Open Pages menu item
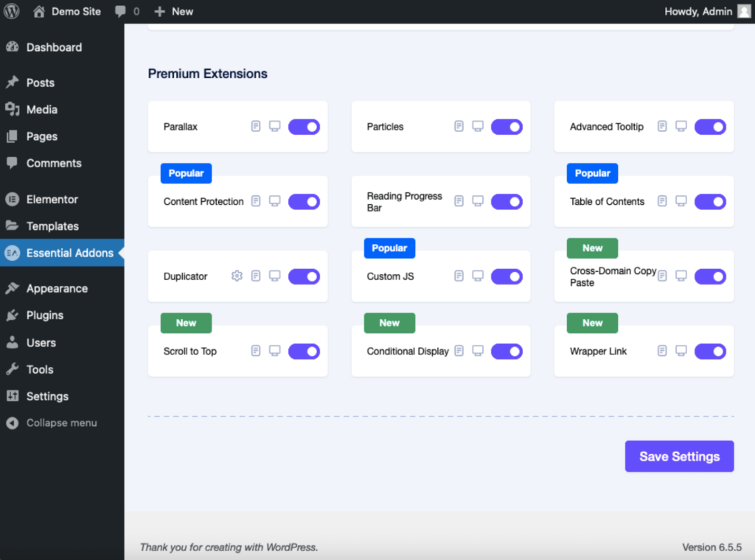Screen dimensions: 755x560 point(62,136)
